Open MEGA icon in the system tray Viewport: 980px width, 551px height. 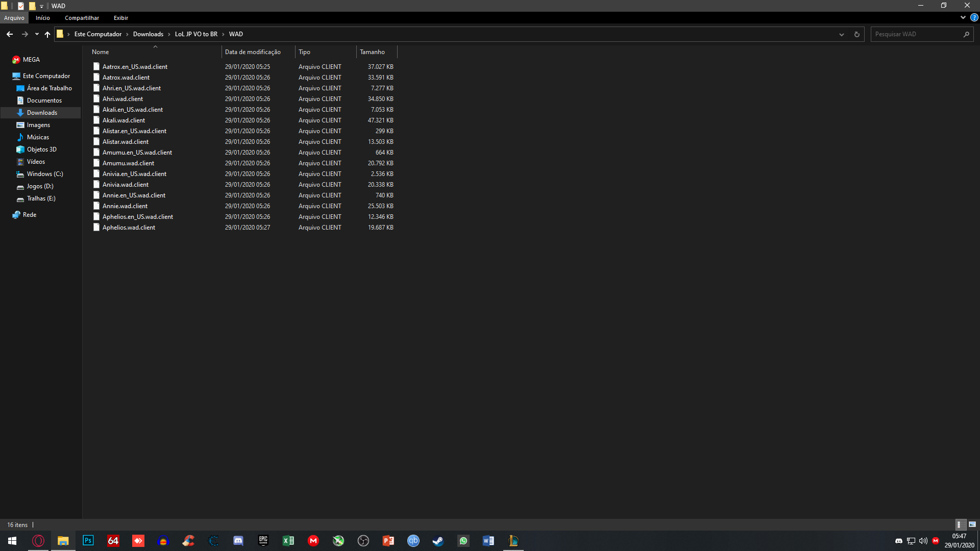(936, 541)
